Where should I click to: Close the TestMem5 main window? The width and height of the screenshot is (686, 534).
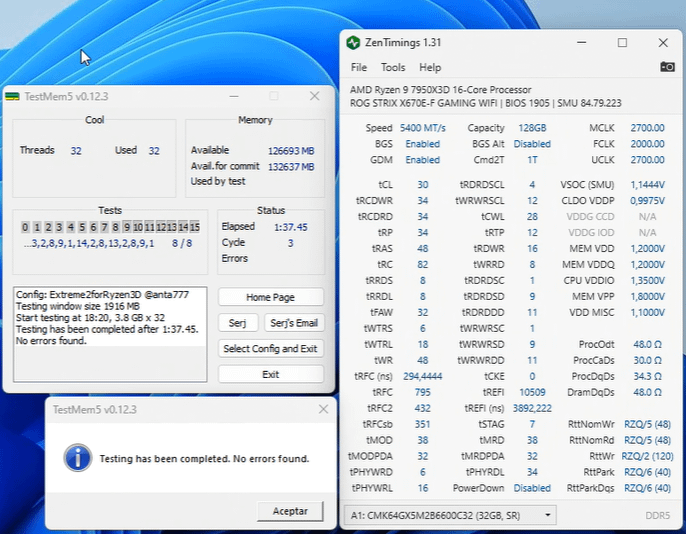(x=315, y=96)
